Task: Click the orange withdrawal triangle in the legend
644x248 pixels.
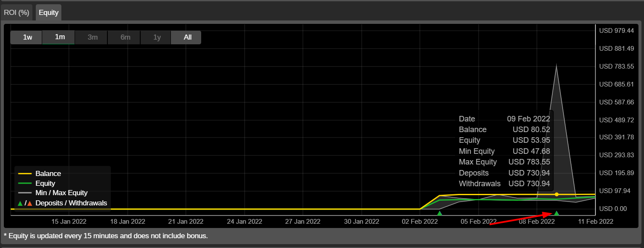Action: (x=30, y=203)
